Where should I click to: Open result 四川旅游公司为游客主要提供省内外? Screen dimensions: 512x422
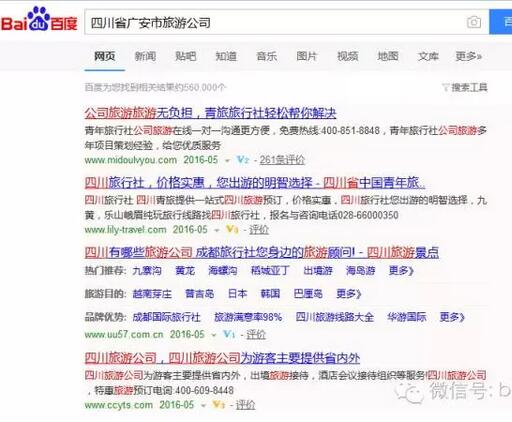pos(222,358)
